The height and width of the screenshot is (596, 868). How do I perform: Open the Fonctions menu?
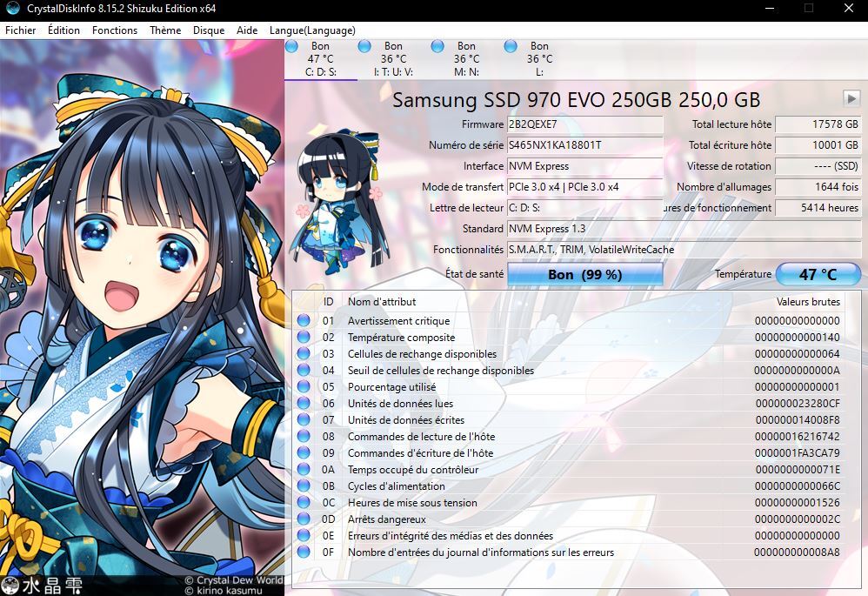click(114, 30)
